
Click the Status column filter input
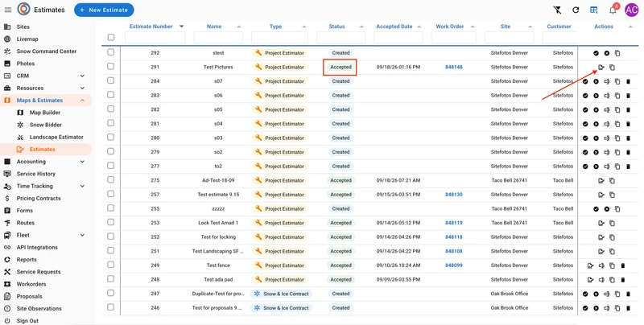pos(341,38)
